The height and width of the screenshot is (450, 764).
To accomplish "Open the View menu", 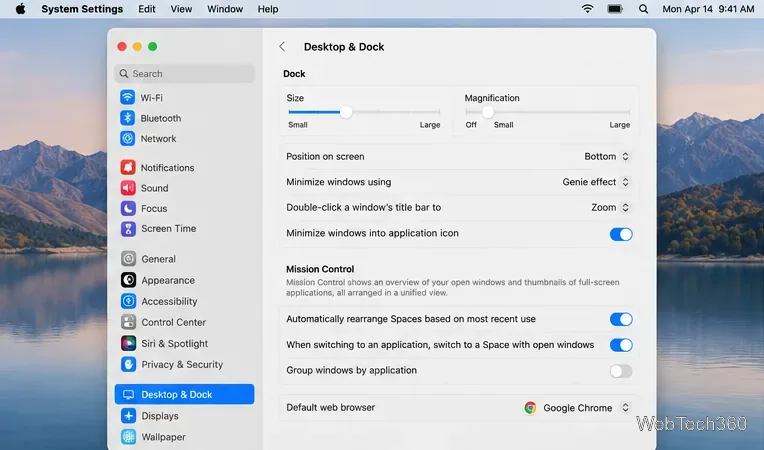I will pos(181,9).
